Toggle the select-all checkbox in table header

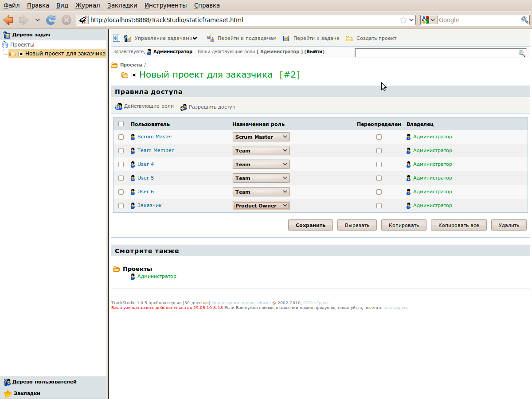(x=121, y=124)
